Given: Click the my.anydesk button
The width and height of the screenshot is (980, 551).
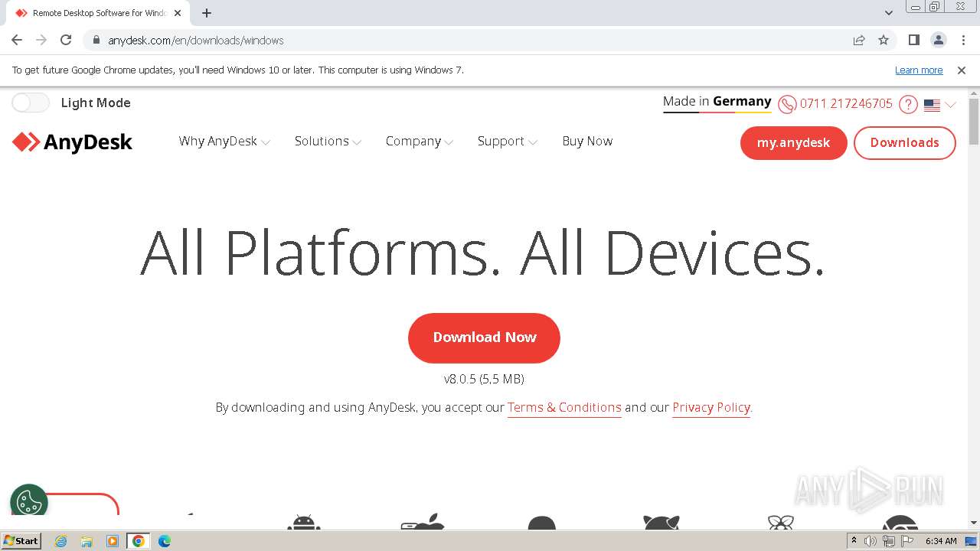Looking at the screenshot, I should pyautogui.click(x=793, y=143).
